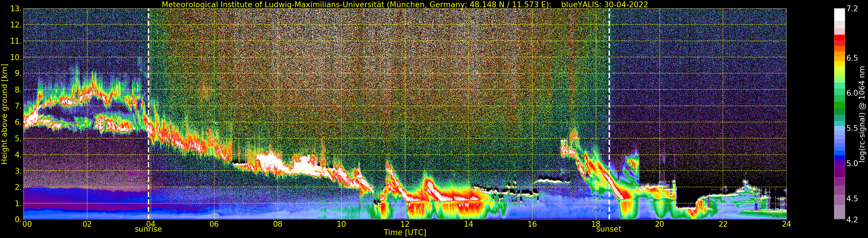Click the y-axis tick label '0.'
The height and width of the screenshot is (238, 868).
click(18, 220)
